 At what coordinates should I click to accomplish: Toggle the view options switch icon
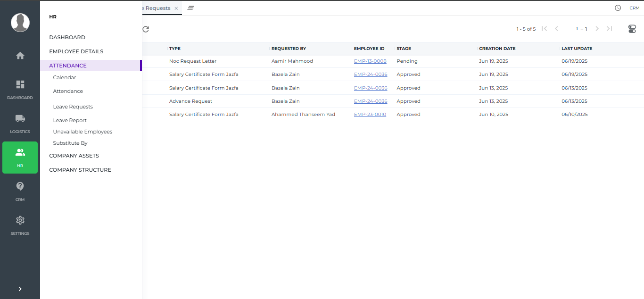632,29
